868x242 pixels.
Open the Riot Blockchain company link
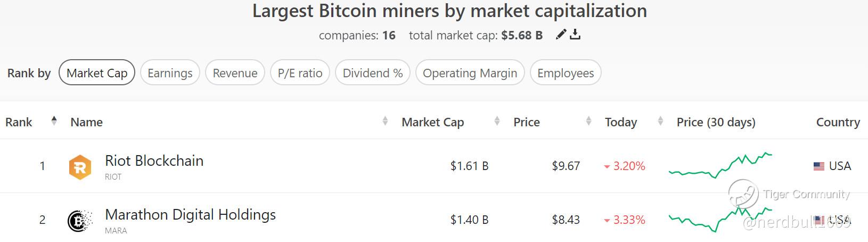pos(154,161)
